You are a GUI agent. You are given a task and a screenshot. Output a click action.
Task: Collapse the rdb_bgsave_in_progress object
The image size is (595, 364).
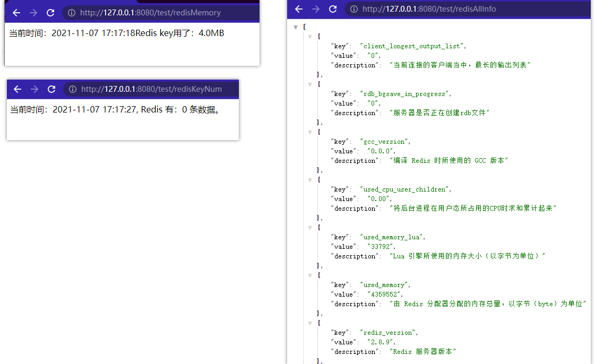click(310, 84)
